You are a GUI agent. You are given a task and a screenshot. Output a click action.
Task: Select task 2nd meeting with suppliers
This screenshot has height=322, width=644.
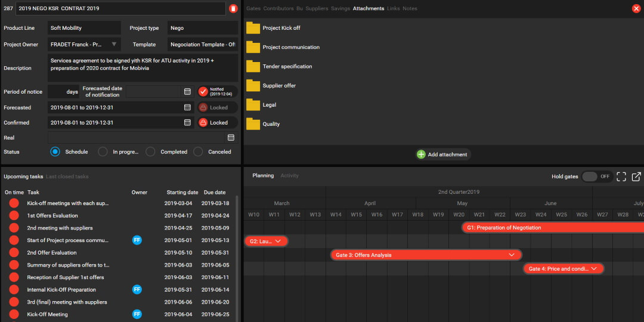tap(60, 228)
